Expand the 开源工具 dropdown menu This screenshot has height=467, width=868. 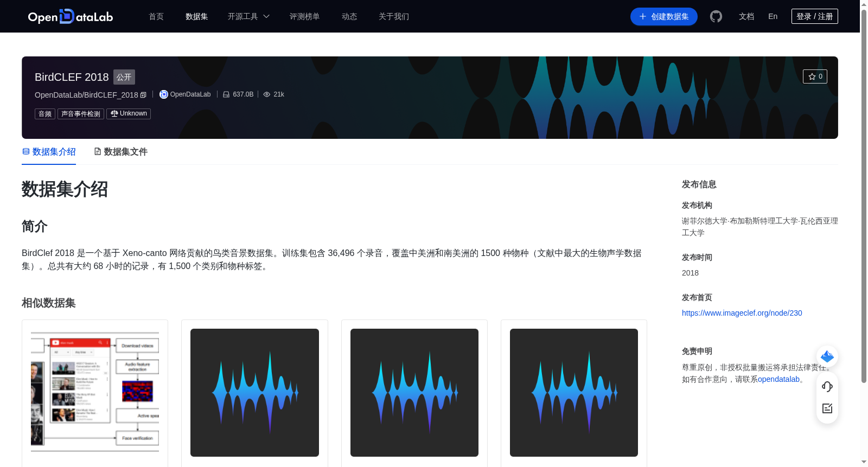click(248, 16)
